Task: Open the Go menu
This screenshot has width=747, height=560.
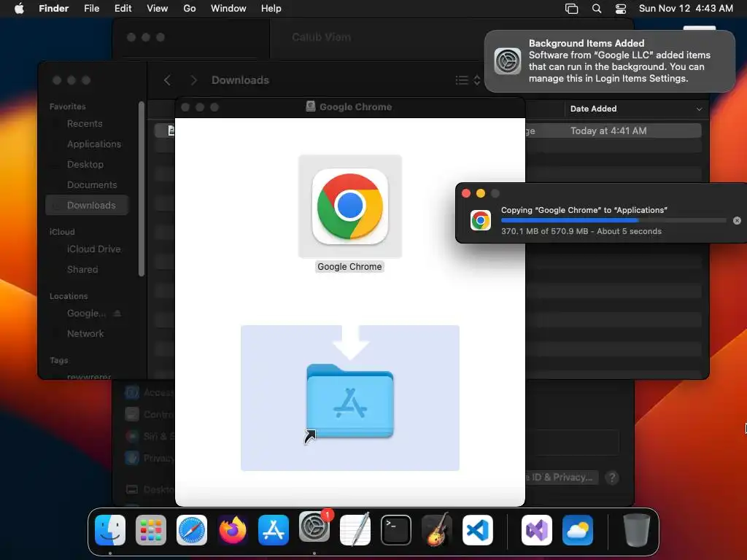Action: (x=190, y=9)
